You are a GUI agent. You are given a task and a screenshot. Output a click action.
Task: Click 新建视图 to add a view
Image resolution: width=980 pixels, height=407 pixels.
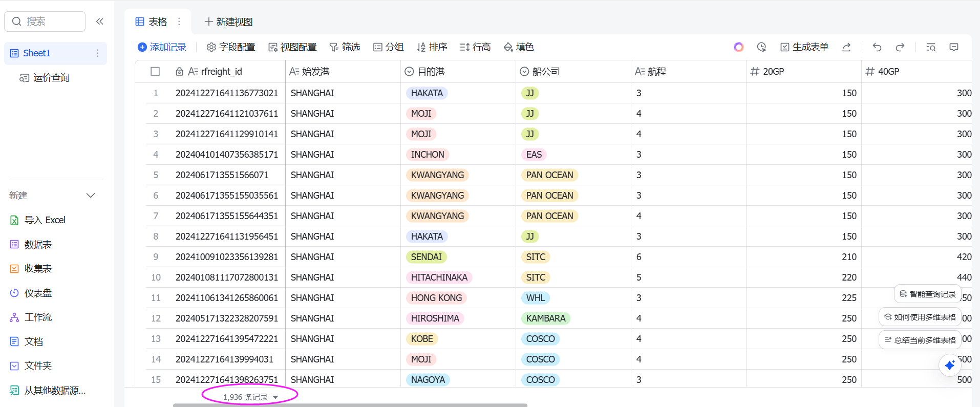pos(228,22)
